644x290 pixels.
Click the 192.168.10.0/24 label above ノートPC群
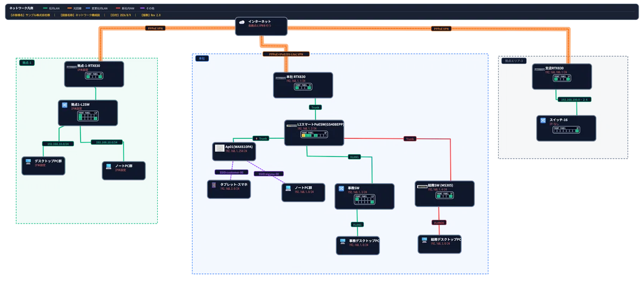[107, 142]
